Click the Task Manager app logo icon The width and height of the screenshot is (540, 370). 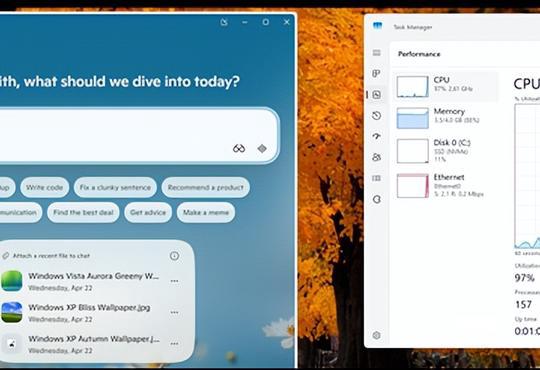click(x=378, y=26)
